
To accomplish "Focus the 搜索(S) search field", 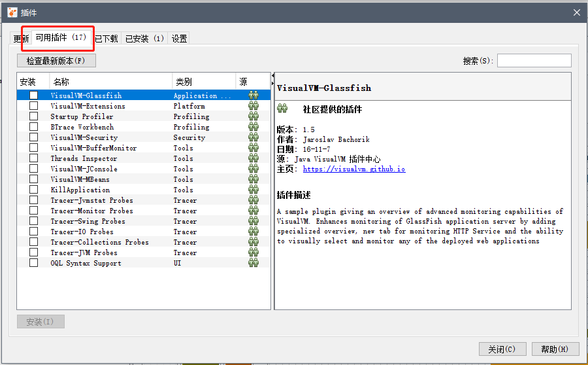I will click(534, 60).
